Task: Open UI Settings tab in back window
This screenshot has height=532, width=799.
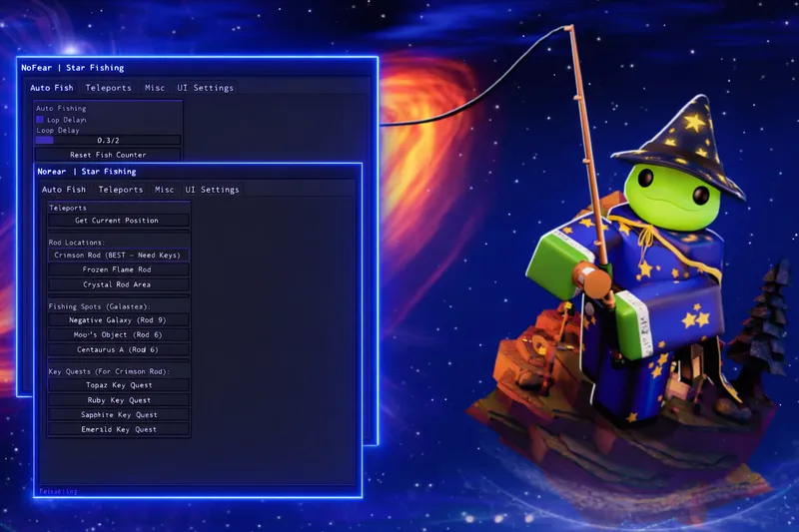Action: (x=205, y=88)
